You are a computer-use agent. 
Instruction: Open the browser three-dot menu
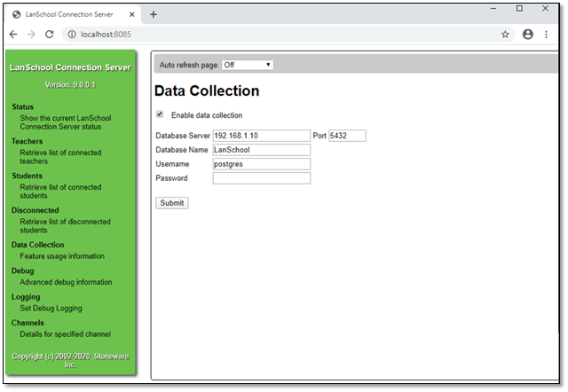tap(547, 35)
